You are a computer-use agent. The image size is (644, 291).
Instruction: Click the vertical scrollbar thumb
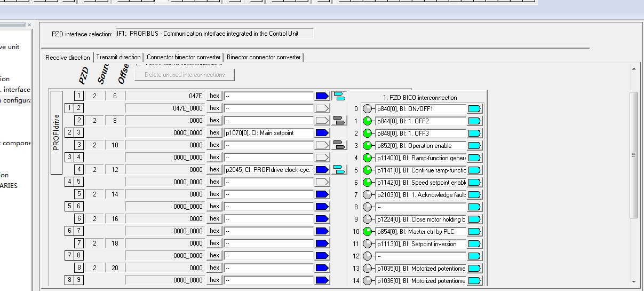tap(634, 155)
